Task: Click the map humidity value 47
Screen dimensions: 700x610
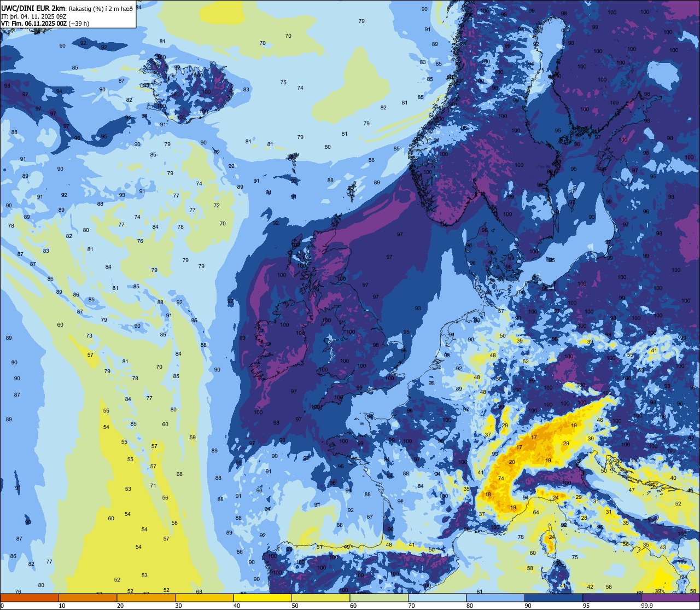Action: [632, 490]
